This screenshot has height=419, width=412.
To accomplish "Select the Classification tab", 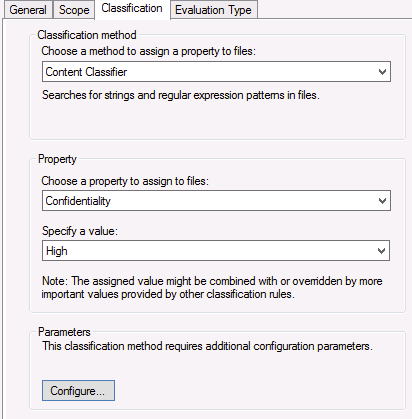I will tap(132, 9).
